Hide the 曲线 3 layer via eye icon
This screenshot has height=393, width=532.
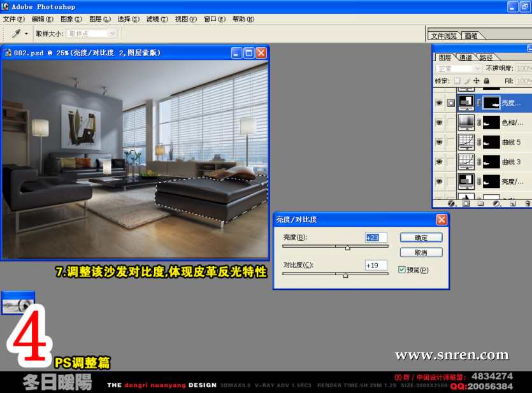(439, 162)
